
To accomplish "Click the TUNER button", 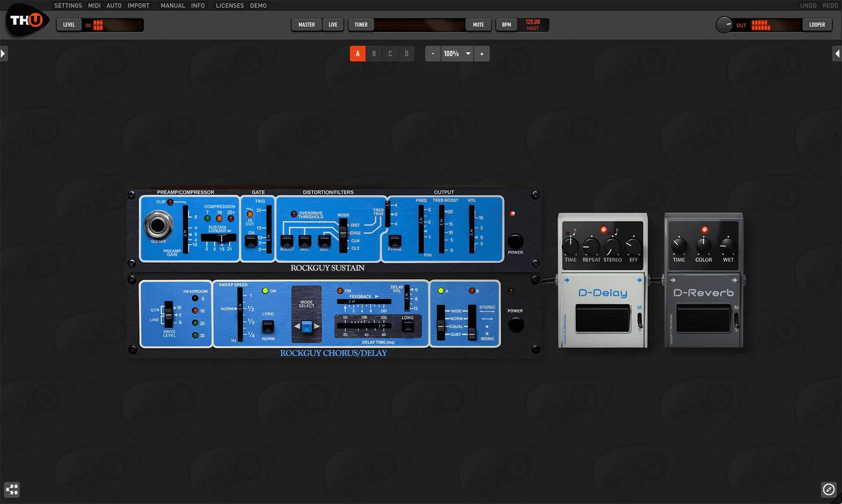I will [361, 25].
